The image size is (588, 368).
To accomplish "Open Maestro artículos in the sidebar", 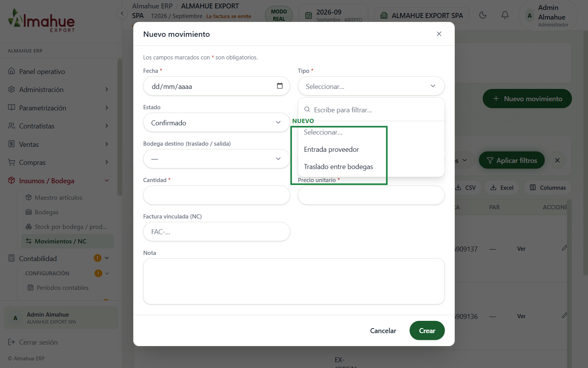I will coord(67,197).
